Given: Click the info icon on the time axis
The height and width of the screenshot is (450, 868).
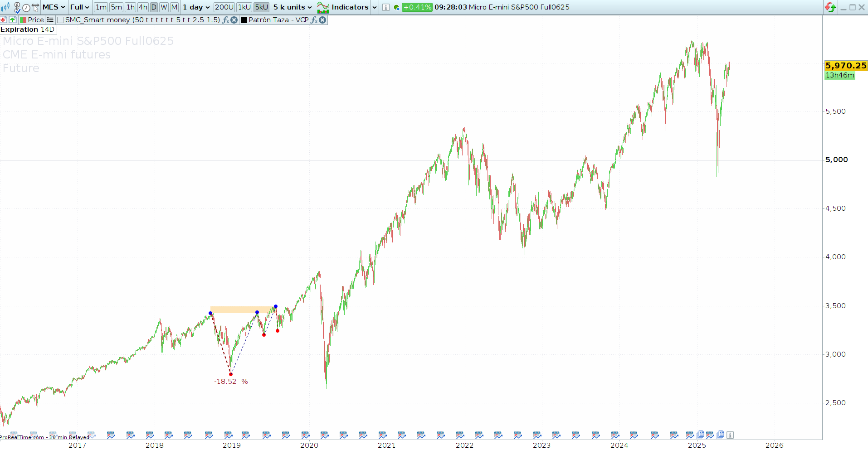Looking at the screenshot, I should pos(730,435).
